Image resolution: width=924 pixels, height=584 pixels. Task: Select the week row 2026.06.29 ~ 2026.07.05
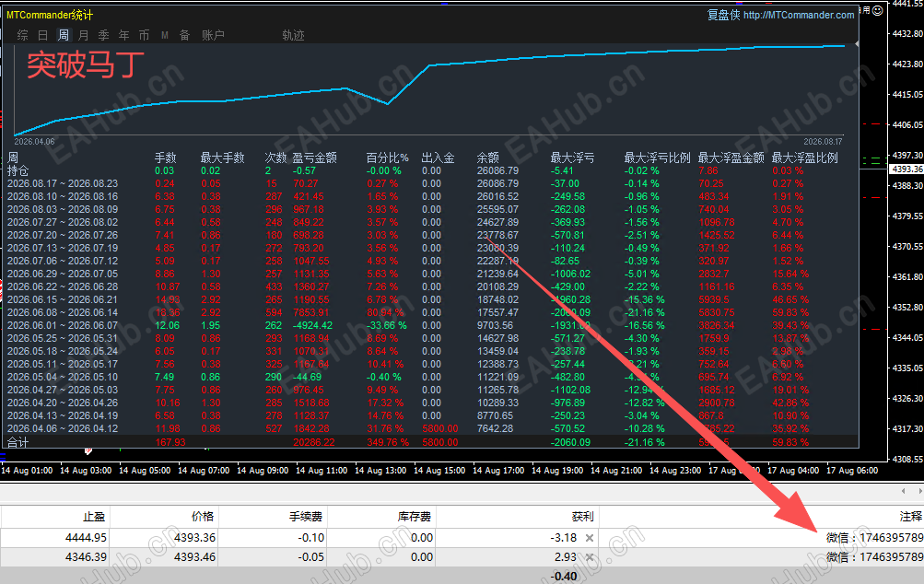[63, 274]
